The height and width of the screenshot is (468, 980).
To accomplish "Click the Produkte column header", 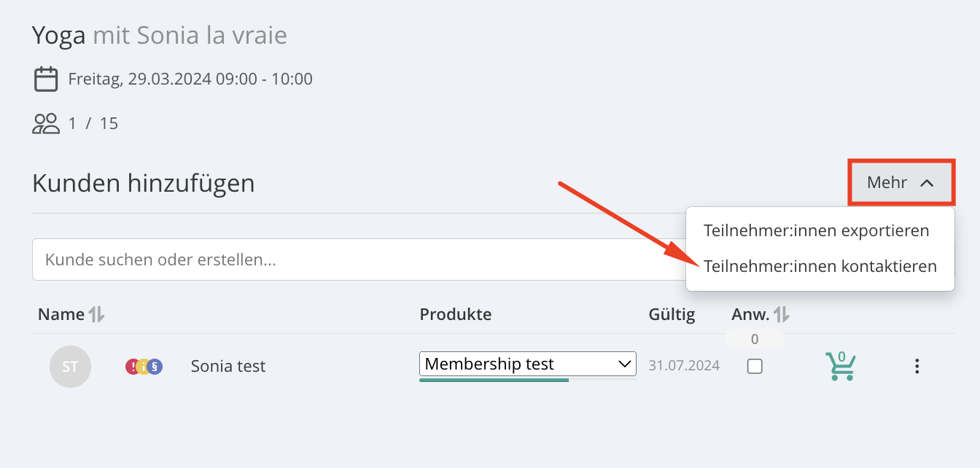I will point(456,314).
